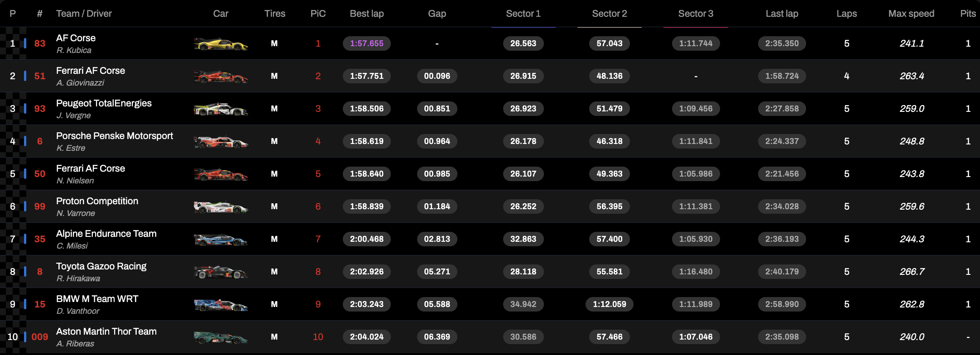Click the Sector 3 column header
This screenshot has width=980, height=355.
click(696, 14)
